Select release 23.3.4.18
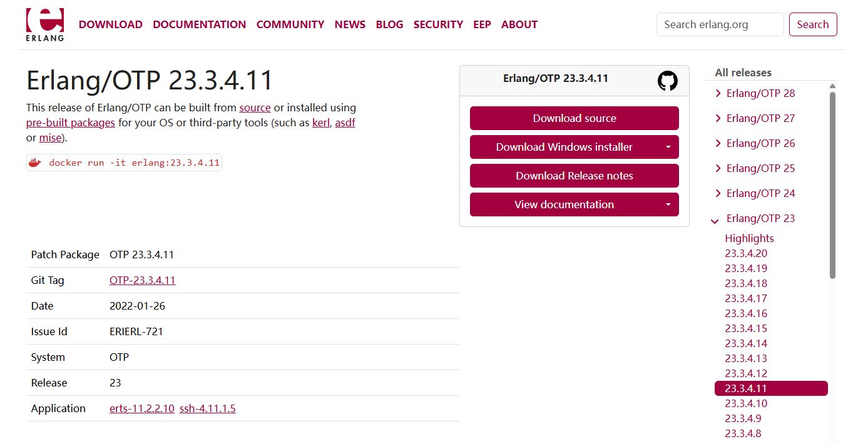The height and width of the screenshot is (444, 868). tap(746, 283)
